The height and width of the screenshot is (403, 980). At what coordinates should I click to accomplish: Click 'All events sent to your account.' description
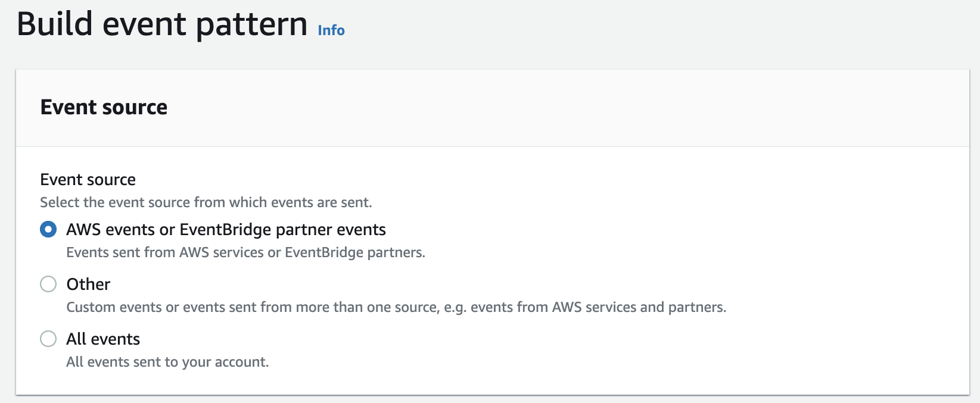[x=167, y=362]
